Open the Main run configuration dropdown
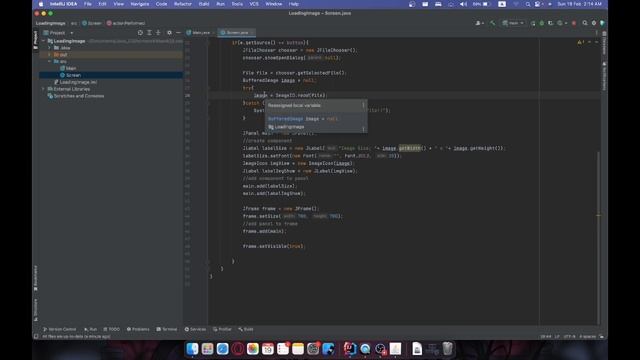 click(513, 23)
